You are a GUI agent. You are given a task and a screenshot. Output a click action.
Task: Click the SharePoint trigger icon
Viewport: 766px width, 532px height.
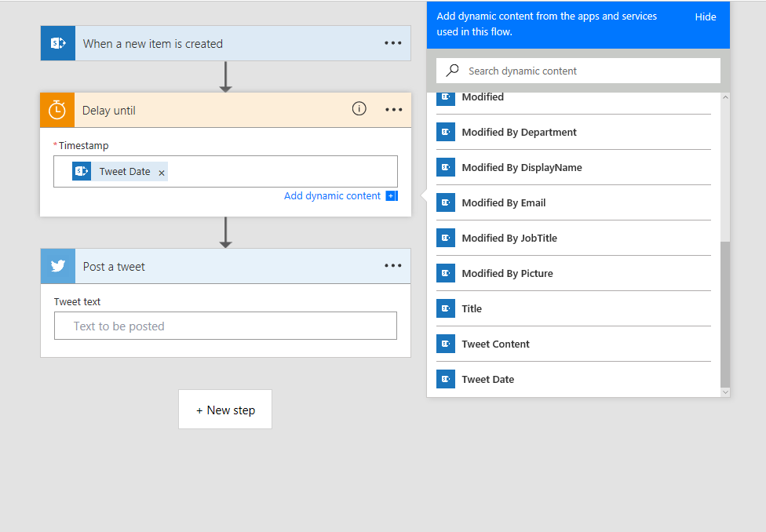(x=58, y=43)
